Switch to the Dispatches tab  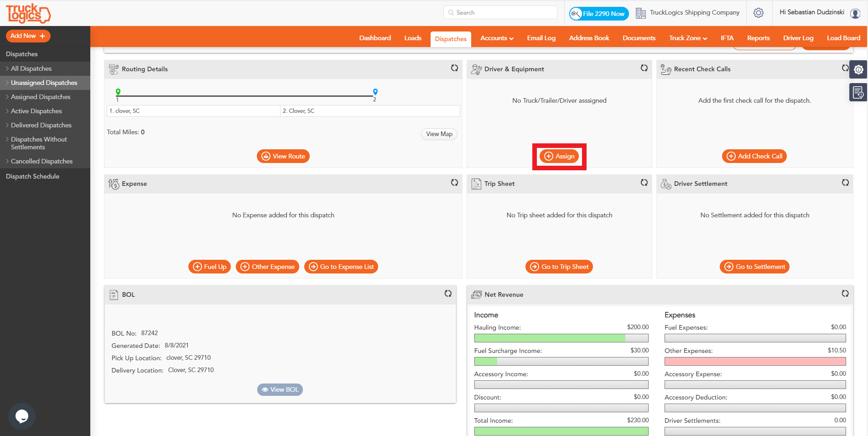point(451,39)
